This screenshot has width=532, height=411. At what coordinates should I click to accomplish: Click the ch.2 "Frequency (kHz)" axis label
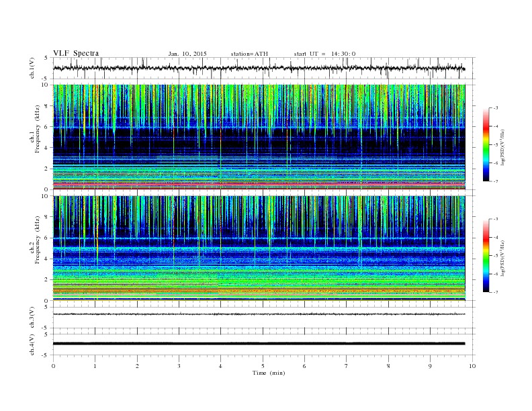point(38,240)
